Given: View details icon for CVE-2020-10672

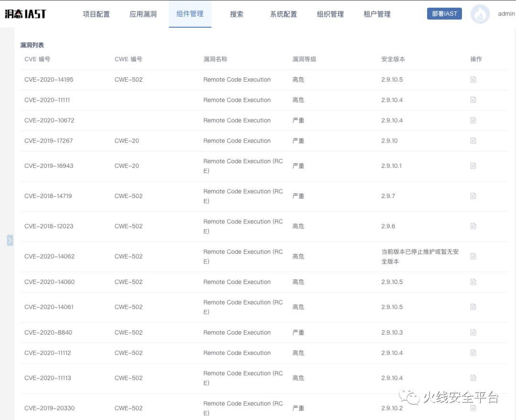Looking at the screenshot, I should (x=473, y=120).
